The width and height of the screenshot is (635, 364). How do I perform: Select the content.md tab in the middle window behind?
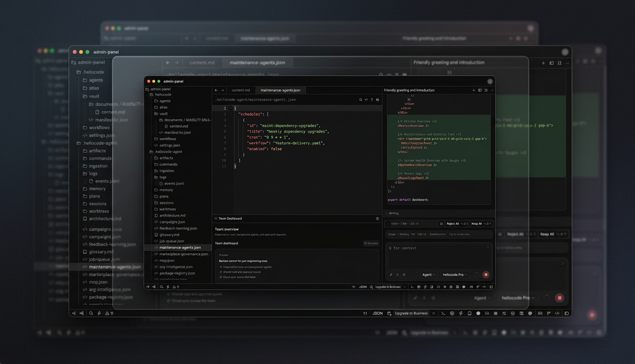[202, 63]
